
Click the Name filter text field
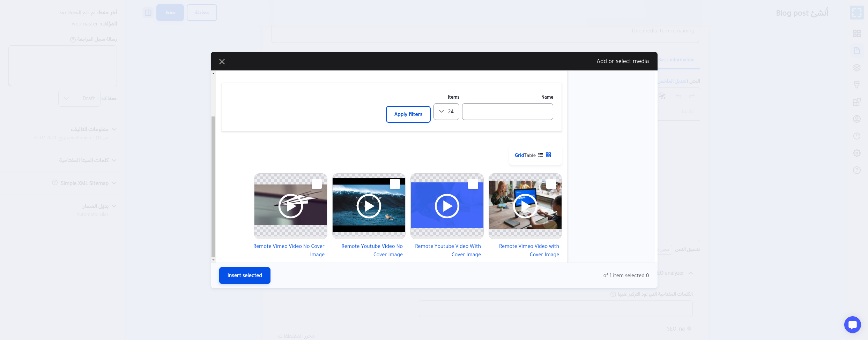[x=507, y=112]
